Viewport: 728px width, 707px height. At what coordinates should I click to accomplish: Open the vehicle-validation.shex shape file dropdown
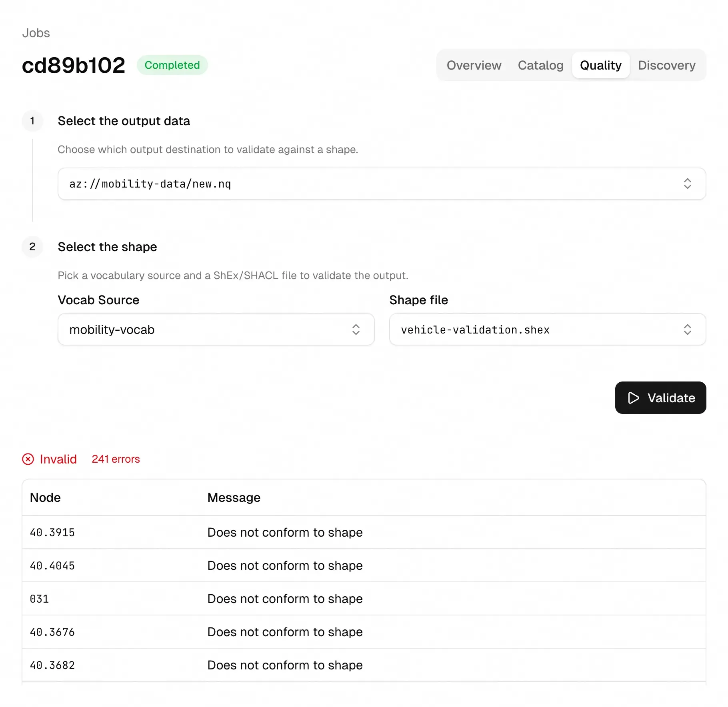pos(547,330)
